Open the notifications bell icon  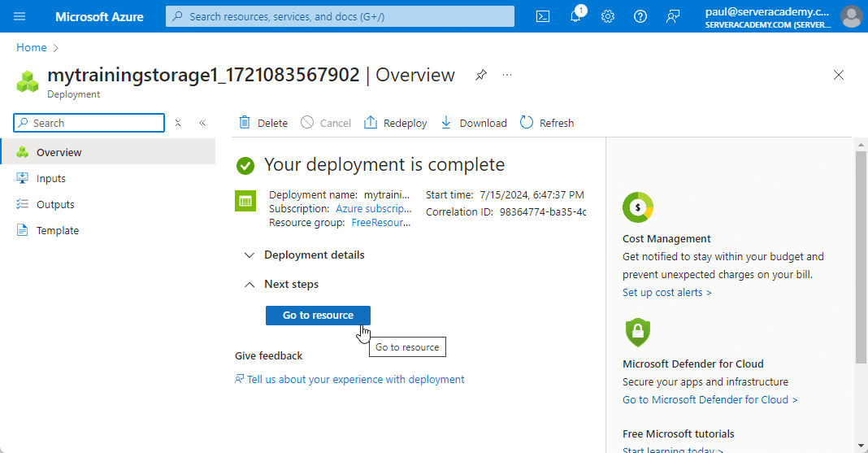point(575,16)
